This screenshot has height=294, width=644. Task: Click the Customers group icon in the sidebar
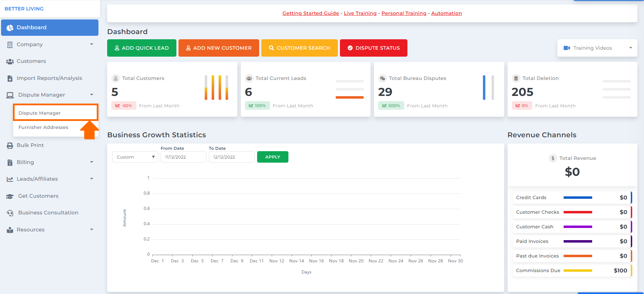pos(10,62)
